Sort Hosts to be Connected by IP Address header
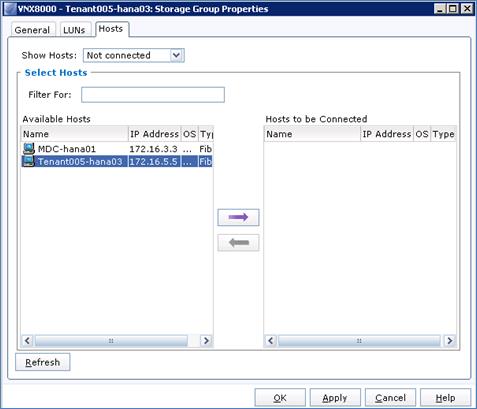This screenshot has height=409, width=477. point(387,134)
